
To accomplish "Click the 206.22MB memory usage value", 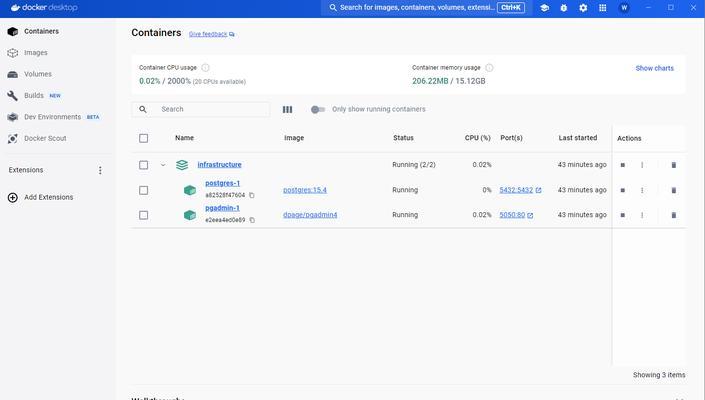I will click(430, 81).
